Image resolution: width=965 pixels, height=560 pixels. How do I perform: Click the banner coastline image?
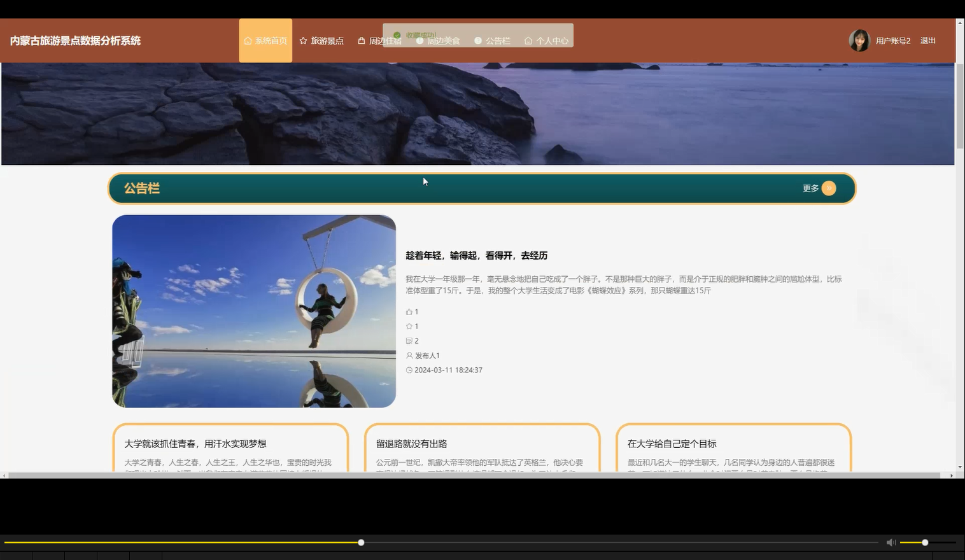pyautogui.click(x=477, y=113)
